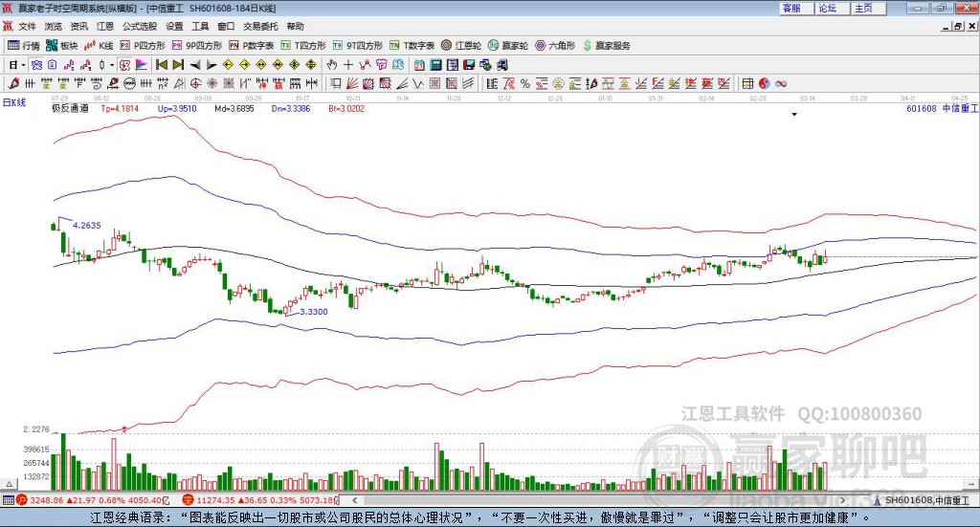The width and height of the screenshot is (980, 527).
Task: Click the n² drawing tool icon
Action: tap(163, 83)
